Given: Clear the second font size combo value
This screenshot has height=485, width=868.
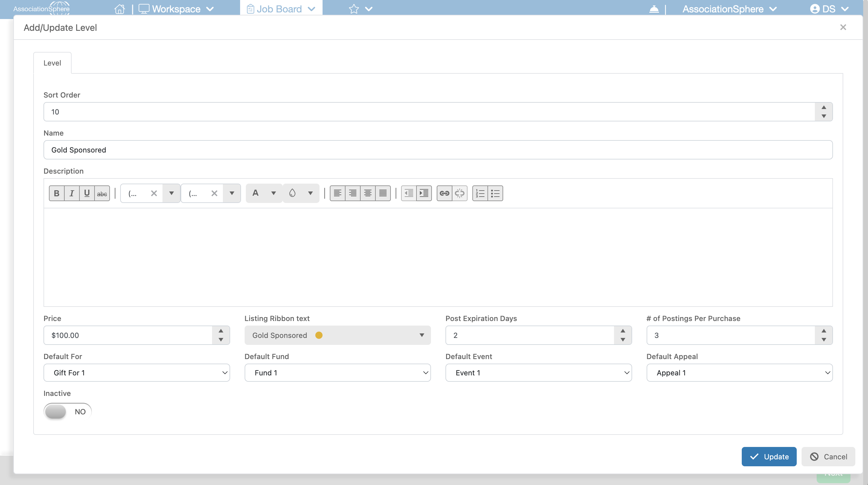Looking at the screenshot, I should pos(214,193).
